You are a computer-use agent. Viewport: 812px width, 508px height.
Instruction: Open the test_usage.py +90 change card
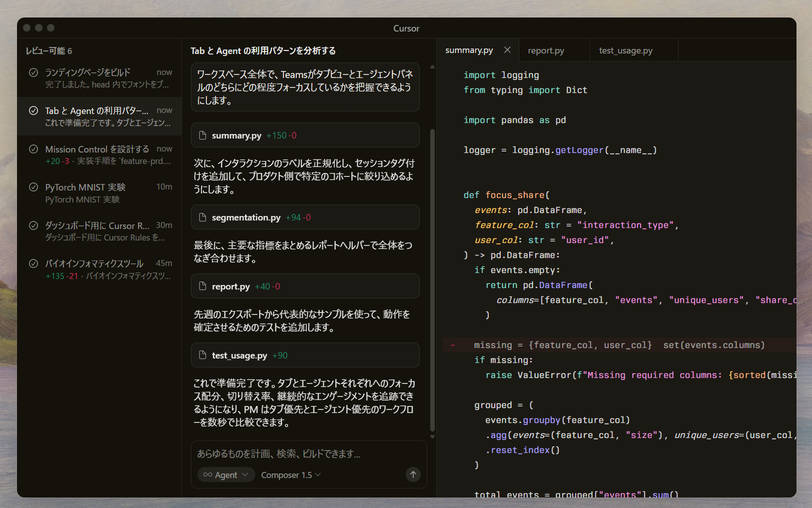point(305,355)
